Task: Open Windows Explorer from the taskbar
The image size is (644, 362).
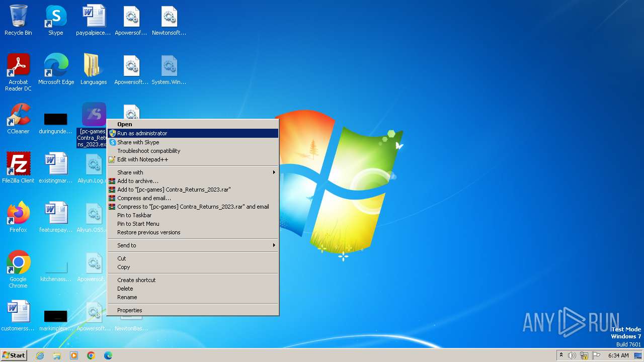Action: [57, 355]
